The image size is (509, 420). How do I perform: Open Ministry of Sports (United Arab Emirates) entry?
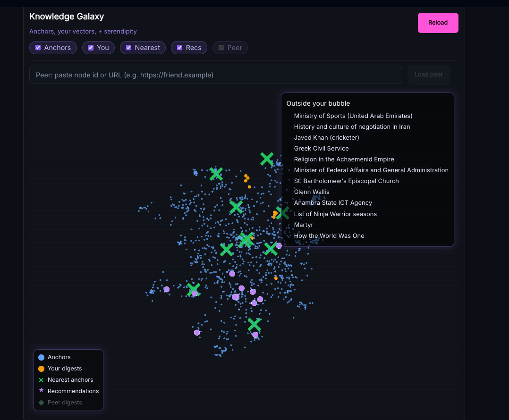pyautogui.click(x=353, y=116)
